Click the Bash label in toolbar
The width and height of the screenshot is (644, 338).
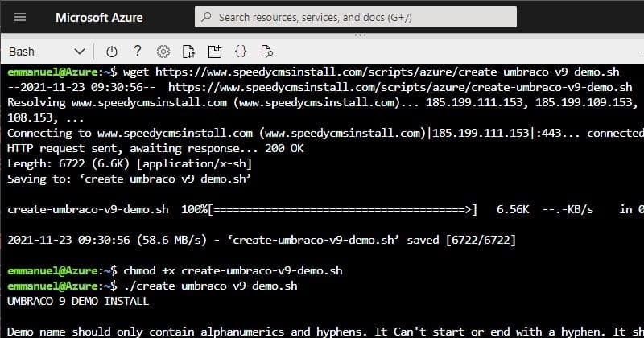coord(22,52)
